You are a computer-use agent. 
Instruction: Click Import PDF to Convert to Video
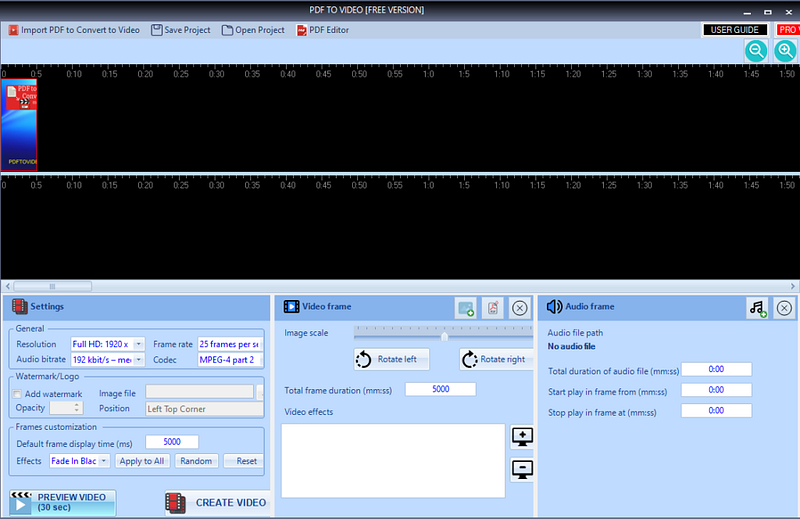[x=74, y=30]
